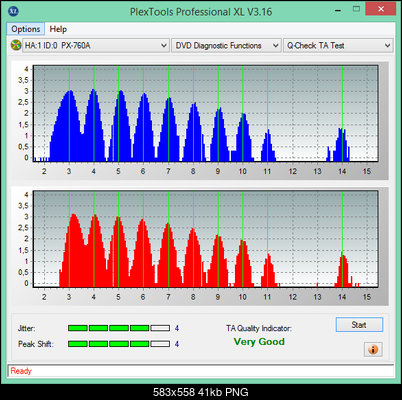The width and height of the screenshot is (402, 400).
Task: Click the Peak Shift level bar meter
Action: click(119, 344)
